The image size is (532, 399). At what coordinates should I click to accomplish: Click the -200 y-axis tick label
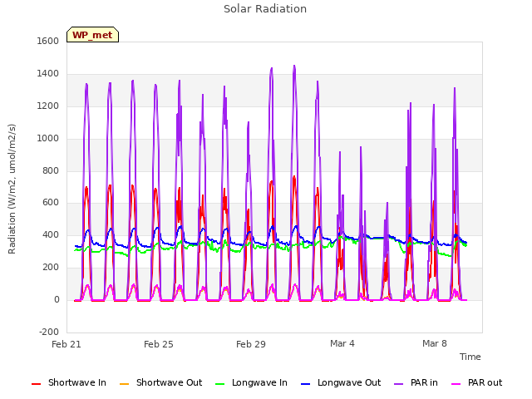[x=49, y=332]
